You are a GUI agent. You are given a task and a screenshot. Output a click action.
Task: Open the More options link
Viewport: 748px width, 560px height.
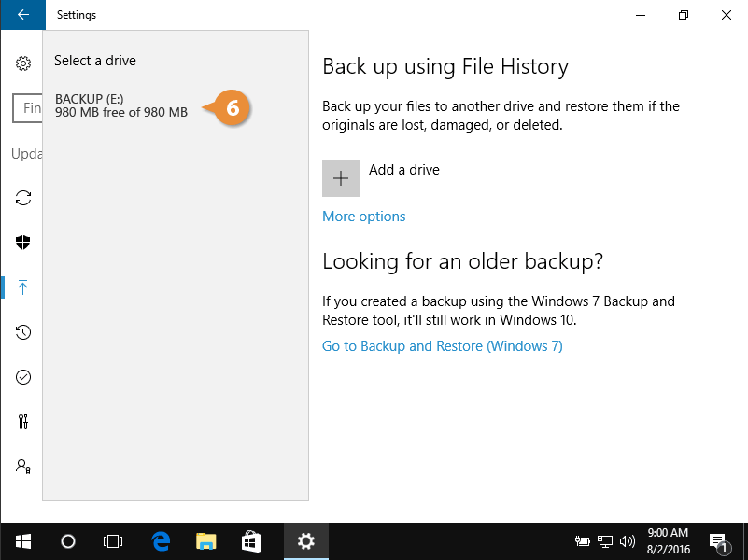coord(364,217)
